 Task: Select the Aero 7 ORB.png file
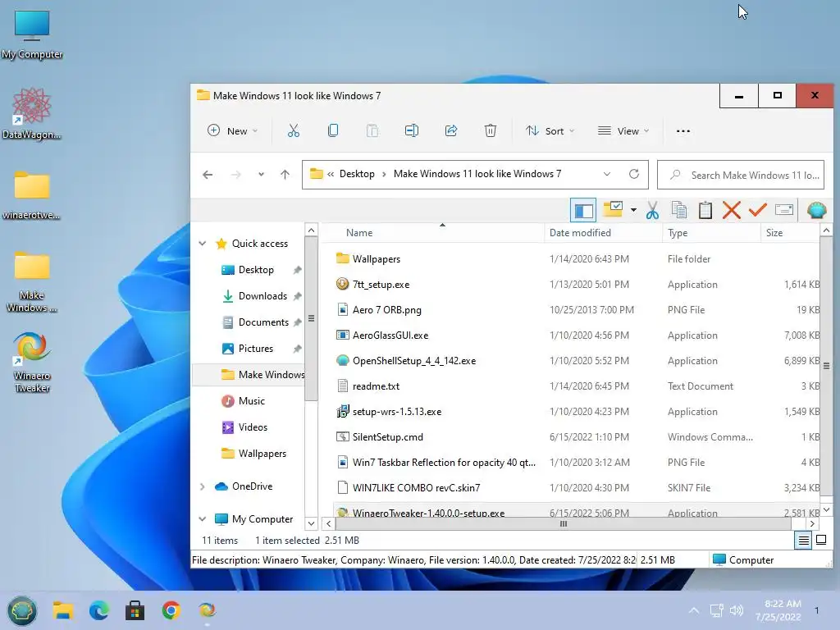(387, 309)
